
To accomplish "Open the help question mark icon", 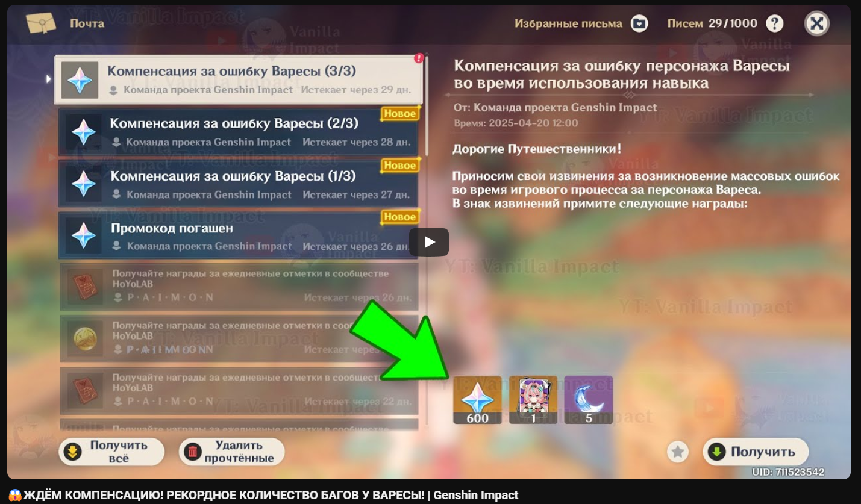I will point(775,23).
